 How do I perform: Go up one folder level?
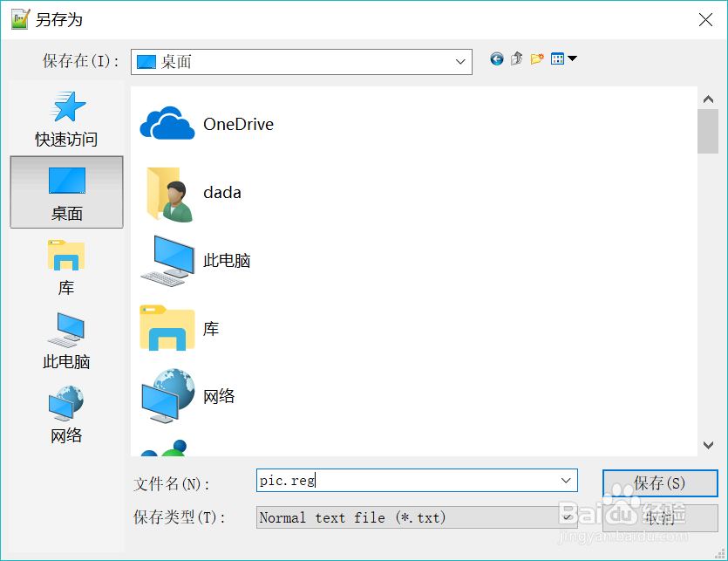tap(515, 58)
